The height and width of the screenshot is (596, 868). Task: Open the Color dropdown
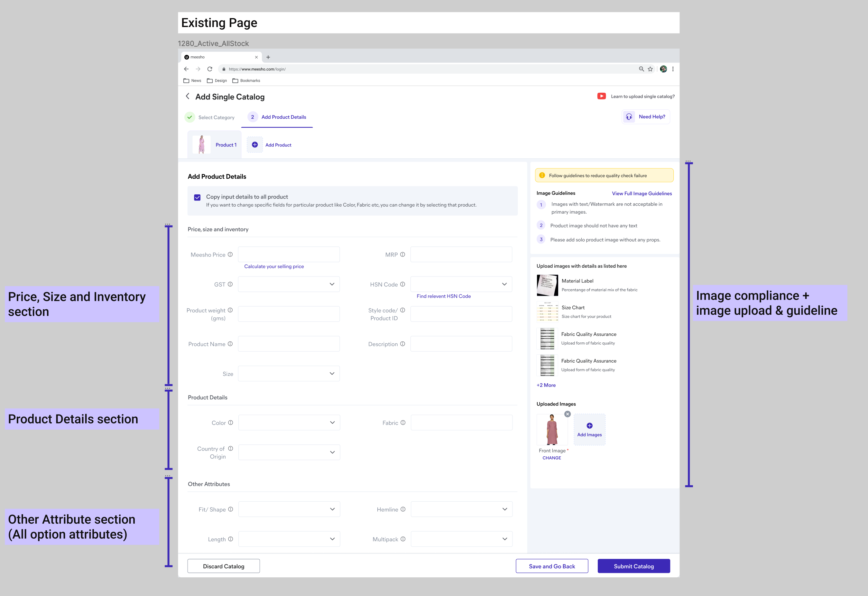(289, 423)
